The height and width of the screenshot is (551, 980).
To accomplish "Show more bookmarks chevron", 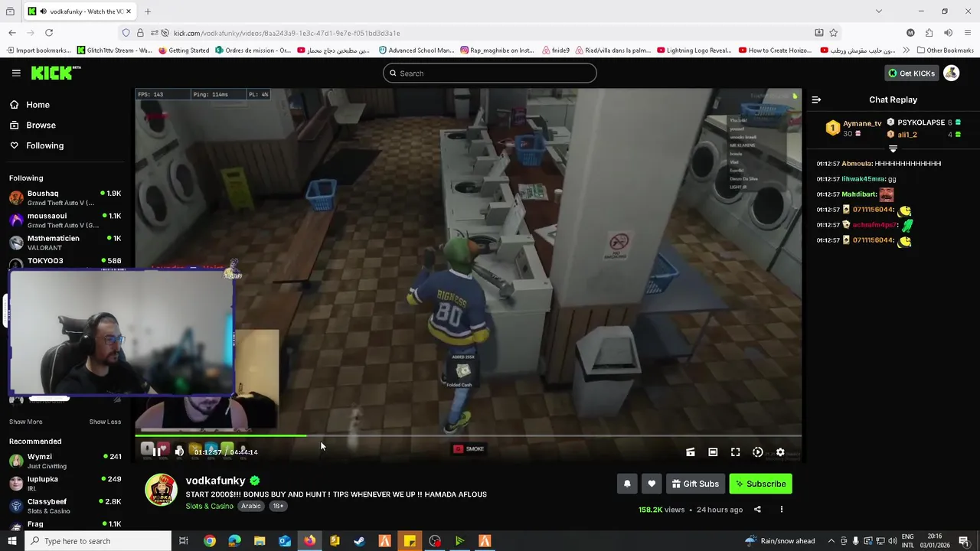I will pos(906,51).
